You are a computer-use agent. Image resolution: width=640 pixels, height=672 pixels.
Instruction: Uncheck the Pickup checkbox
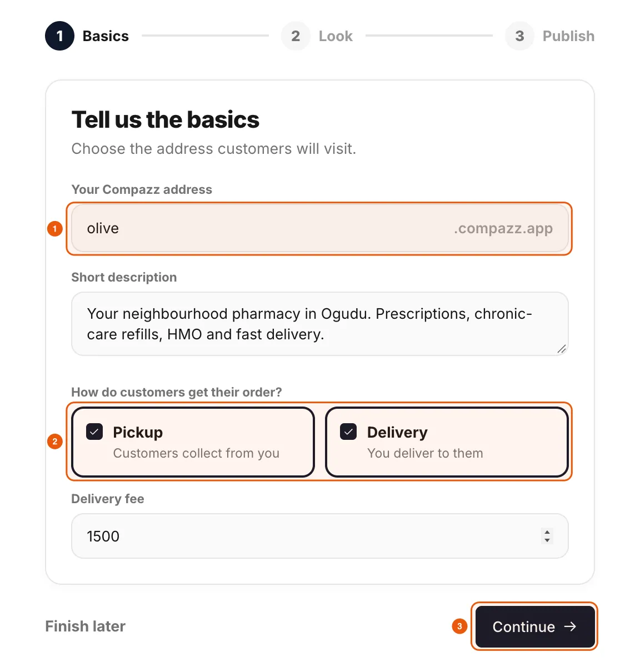[94, 432]
